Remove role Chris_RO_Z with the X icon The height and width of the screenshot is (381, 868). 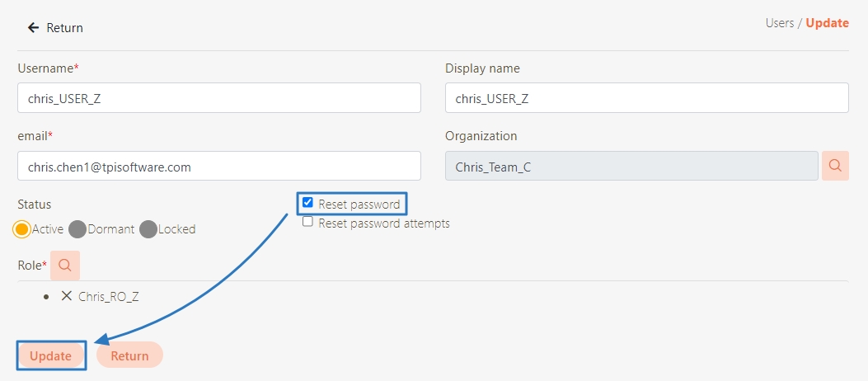tap(67, 296)
